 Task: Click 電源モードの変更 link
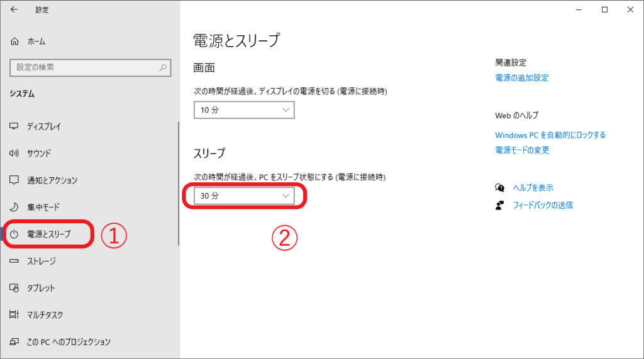(x=523, y=150)
